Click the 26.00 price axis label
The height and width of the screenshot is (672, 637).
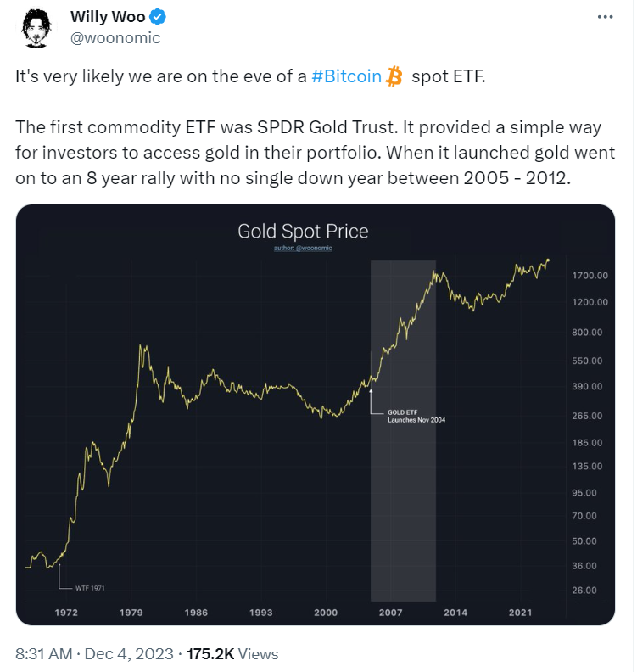(587, 590)
